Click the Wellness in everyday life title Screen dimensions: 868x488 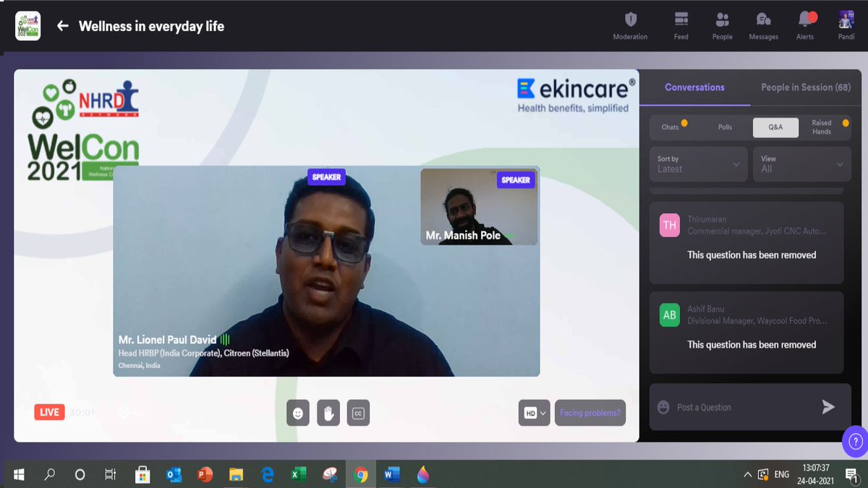point(151,26)
